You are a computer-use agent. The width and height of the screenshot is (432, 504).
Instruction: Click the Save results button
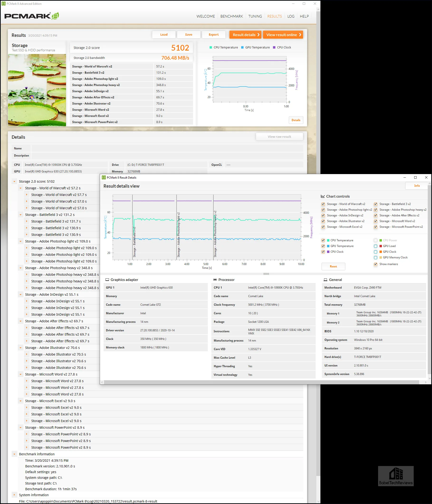189,34
